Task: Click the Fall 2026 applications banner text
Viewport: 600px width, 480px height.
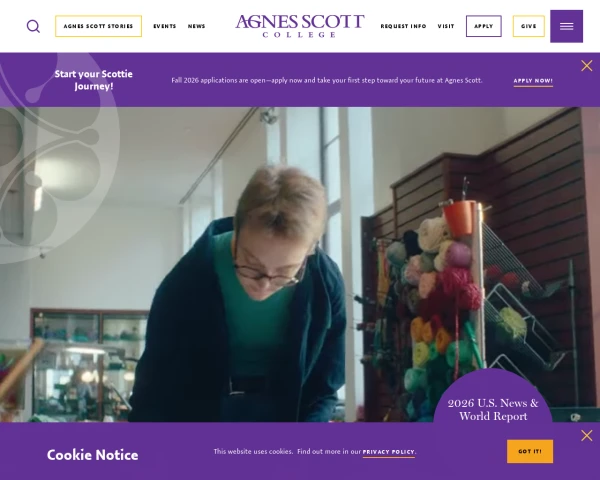Action: click(327, 80)
